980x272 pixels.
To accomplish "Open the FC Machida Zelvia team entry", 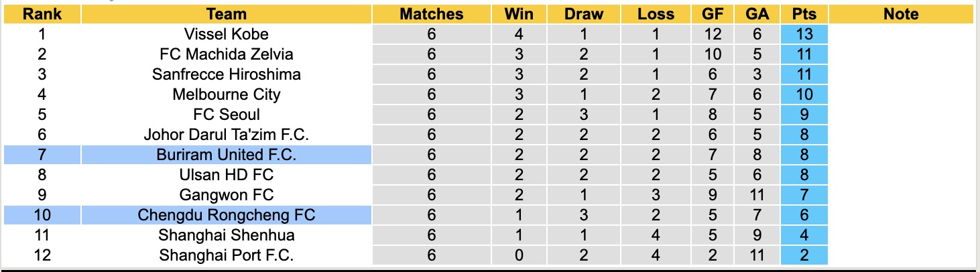I will (226, 54).
